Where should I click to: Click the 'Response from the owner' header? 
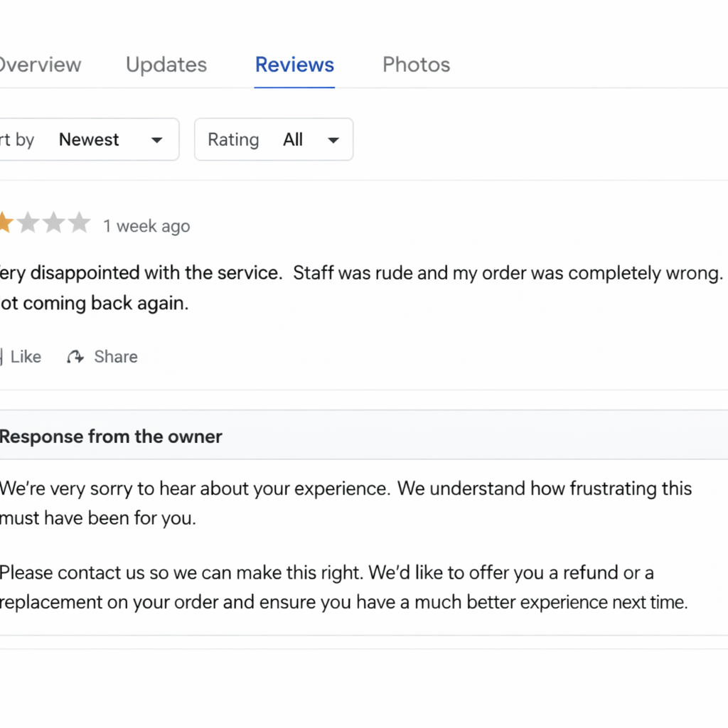tap(111, 437)
